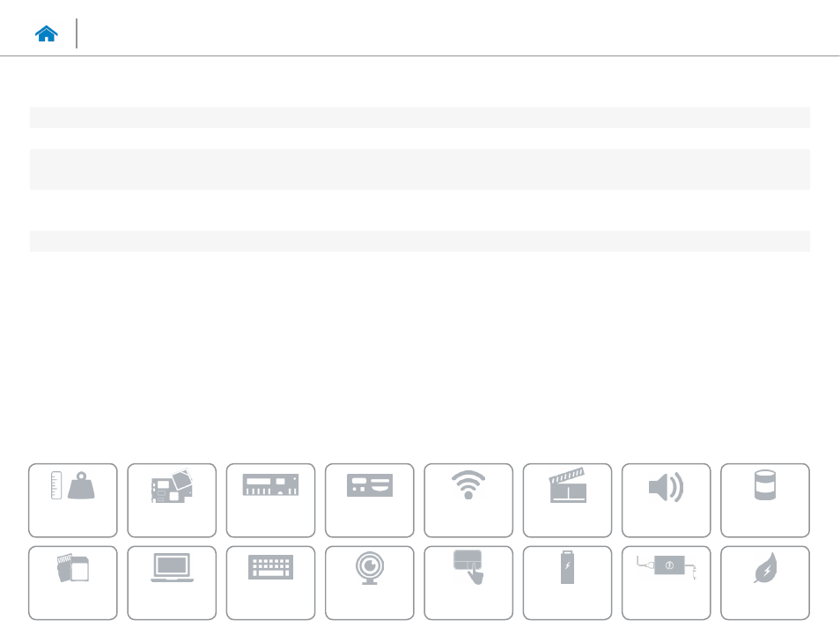This screenshot has width=840, height=635.
Task: Select the memory module tile
Action: pyautogui.click(x=270, y=499)
